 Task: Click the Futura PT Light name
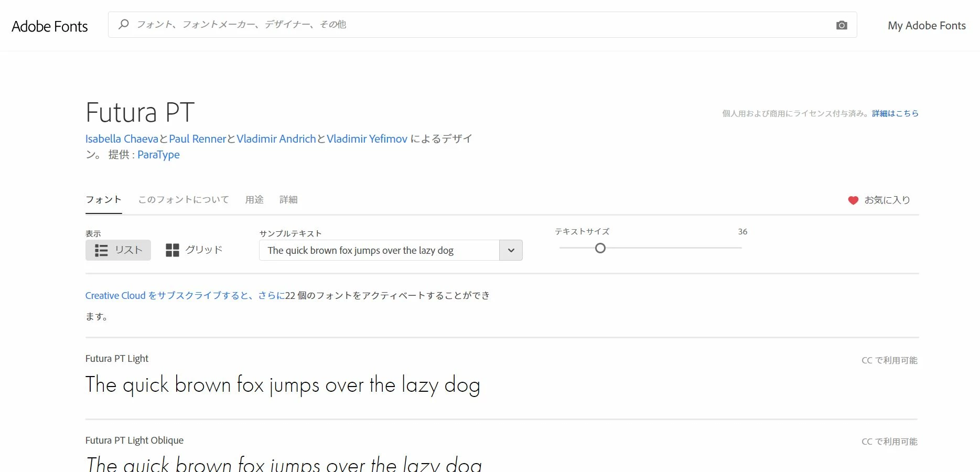(117, 359)
